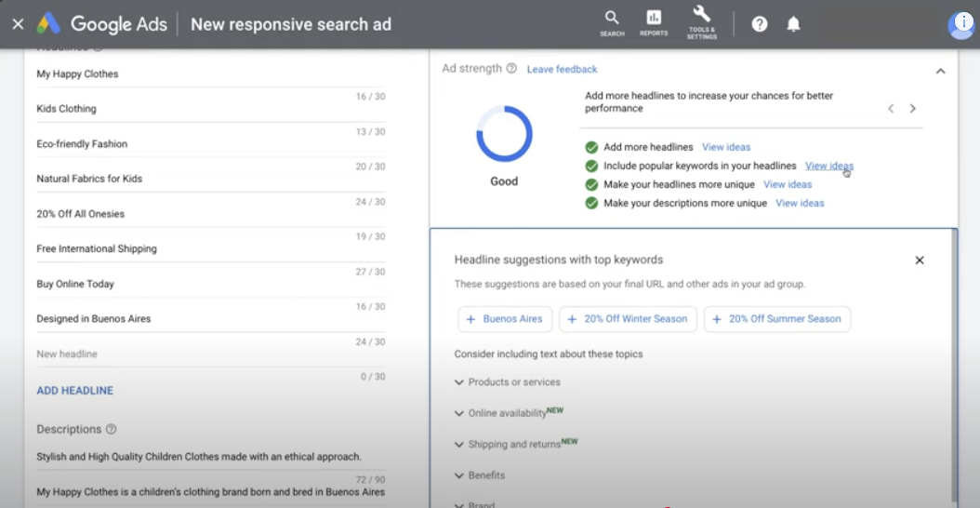
Task: Add 20% Off Winter Season suggestion
Action: (x=629, y=319)
